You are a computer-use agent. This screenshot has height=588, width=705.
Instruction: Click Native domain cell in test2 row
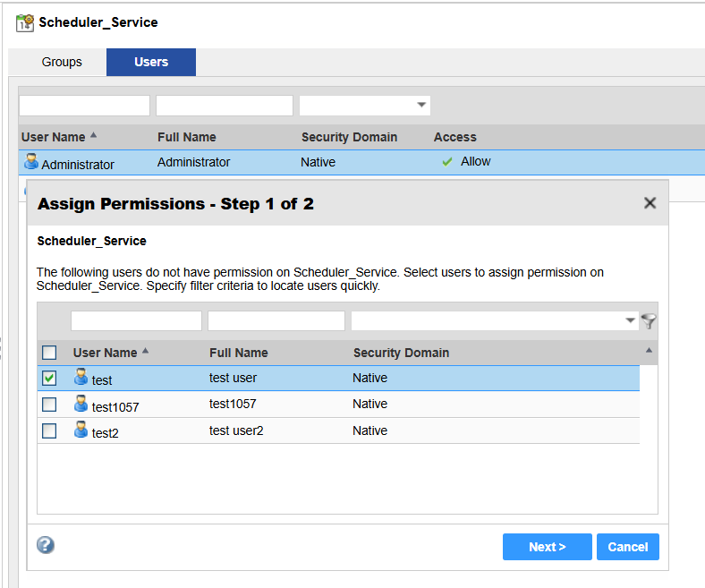point(369,430)
